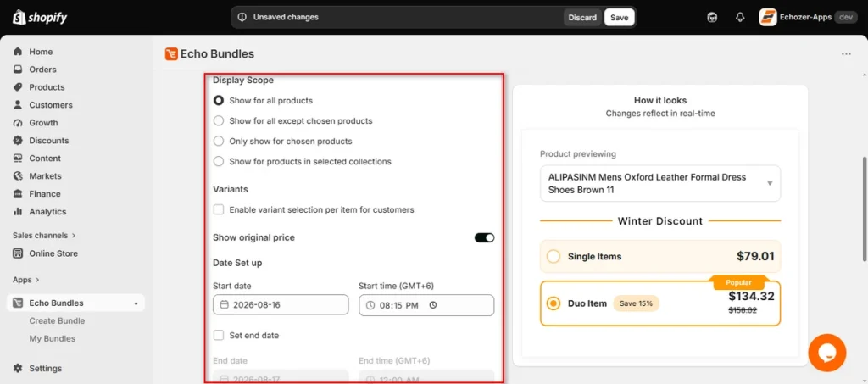Open the Product previewing dropdown
Screen dimensions: 868x384
coord(660,184)
